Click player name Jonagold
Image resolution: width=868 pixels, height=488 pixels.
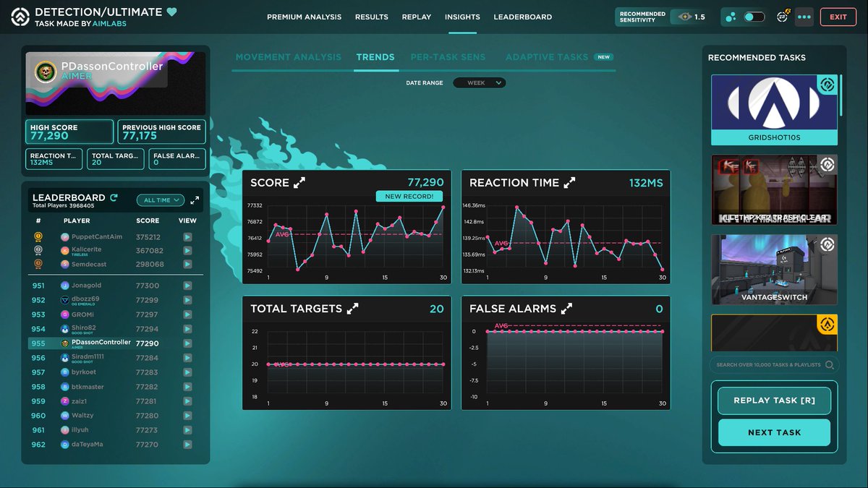tap(86, 286)
